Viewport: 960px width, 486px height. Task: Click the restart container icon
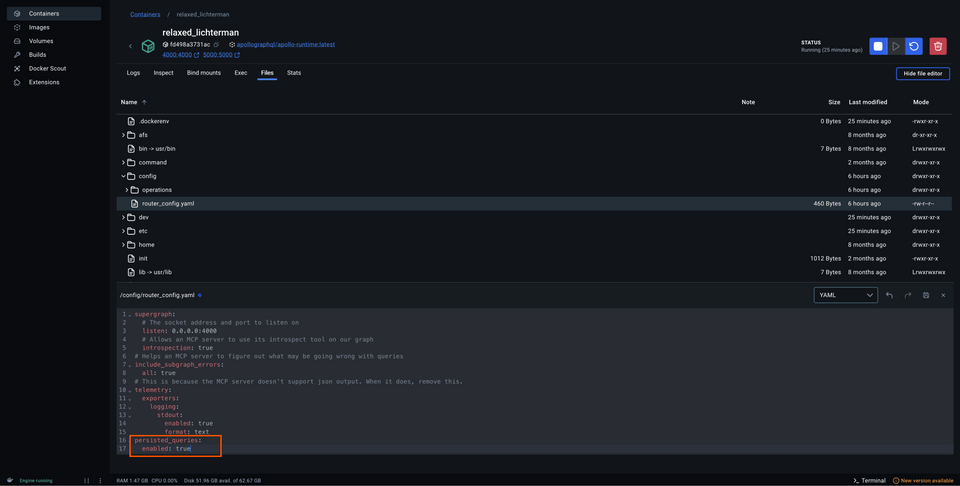click(x=914, y=46)
